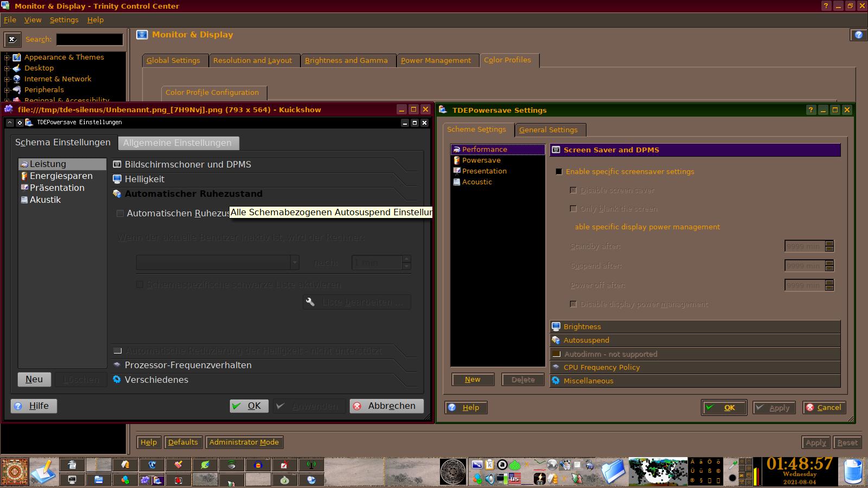Screen dimensions: 868x488
Task: Open the trash bin panel icon
Action: pyautogui.click(x=853, y=472)
